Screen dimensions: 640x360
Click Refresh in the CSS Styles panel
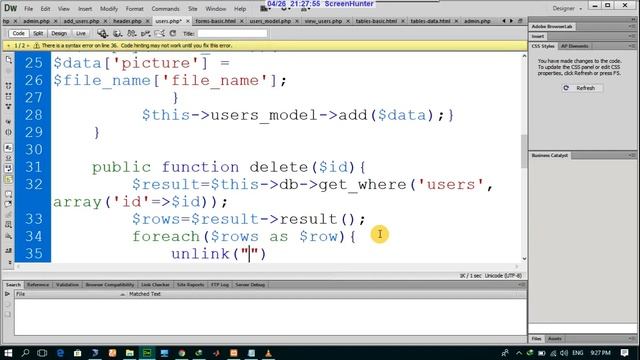point(581,88)
